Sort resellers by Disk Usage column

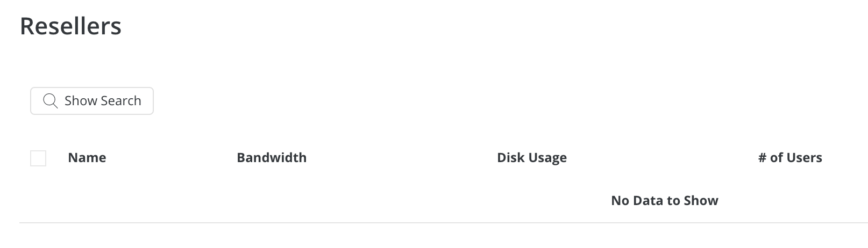pos(532,158)
